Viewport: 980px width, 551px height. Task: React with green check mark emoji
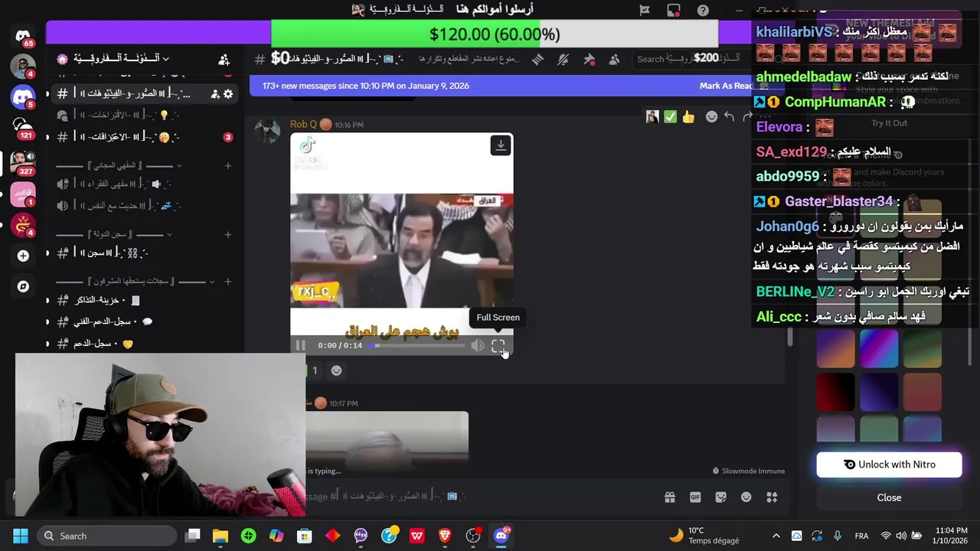(670, 116)
